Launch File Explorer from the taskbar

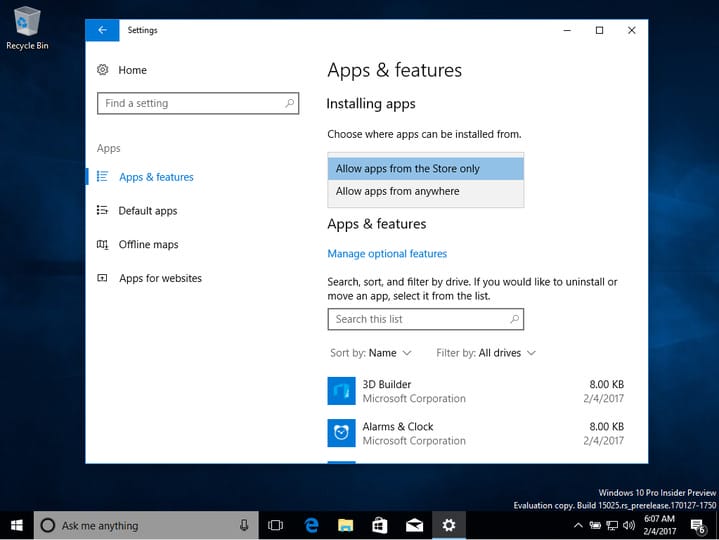pyautogui.click(x=345, y=525)
